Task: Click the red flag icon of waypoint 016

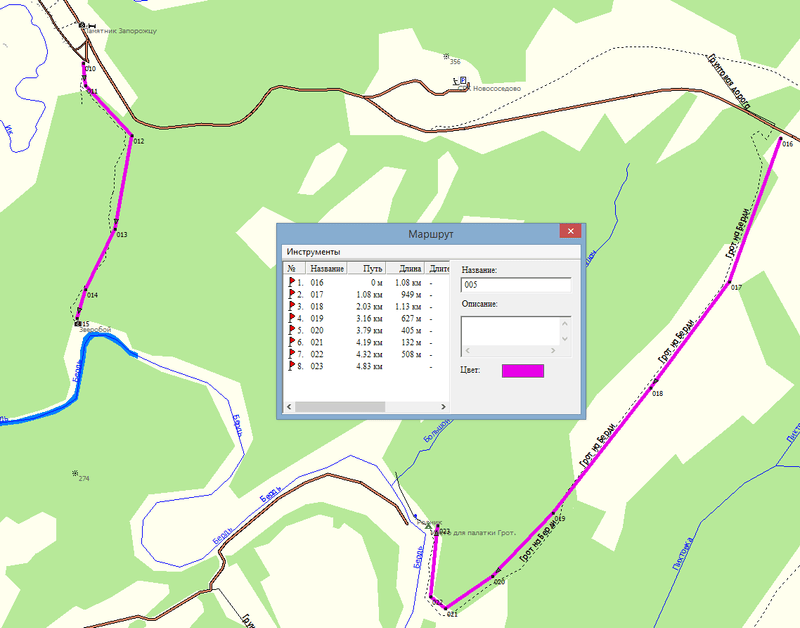Action: tap(292, 282)
